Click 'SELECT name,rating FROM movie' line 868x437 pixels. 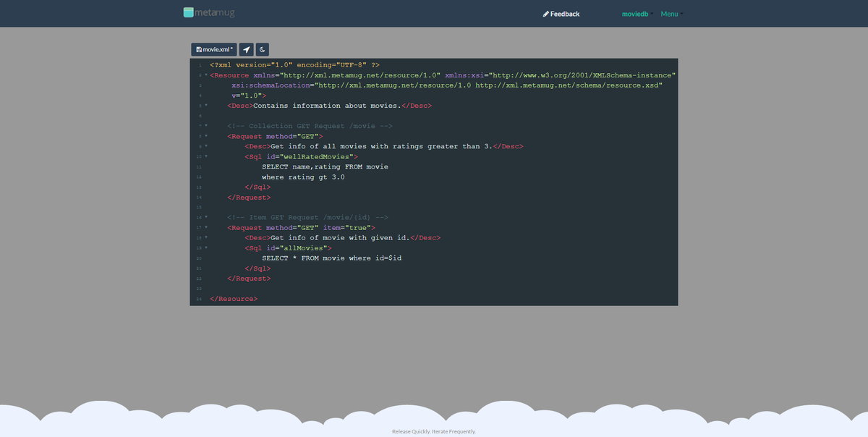pos(325,166)
